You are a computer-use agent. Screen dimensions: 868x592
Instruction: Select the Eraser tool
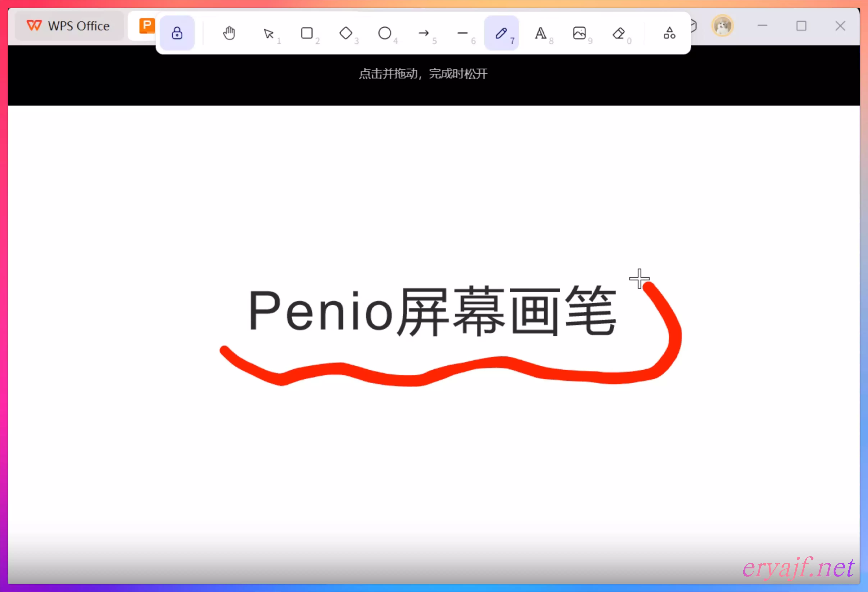click(618, 33)
